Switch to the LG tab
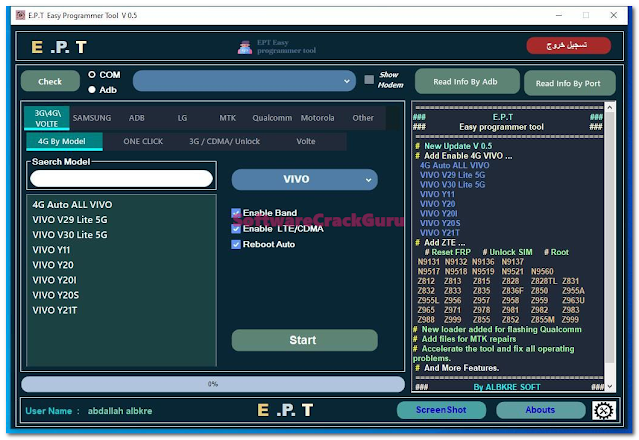639x440 pixels. [182, 118]
